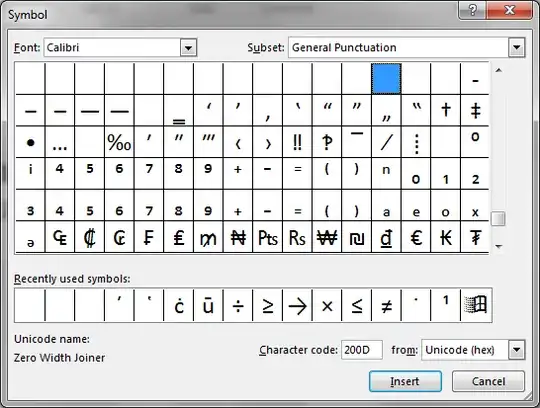This screenshot has height=408, width=540.
Task: Pick the euro € currency symbol
Action: [416, 237]
